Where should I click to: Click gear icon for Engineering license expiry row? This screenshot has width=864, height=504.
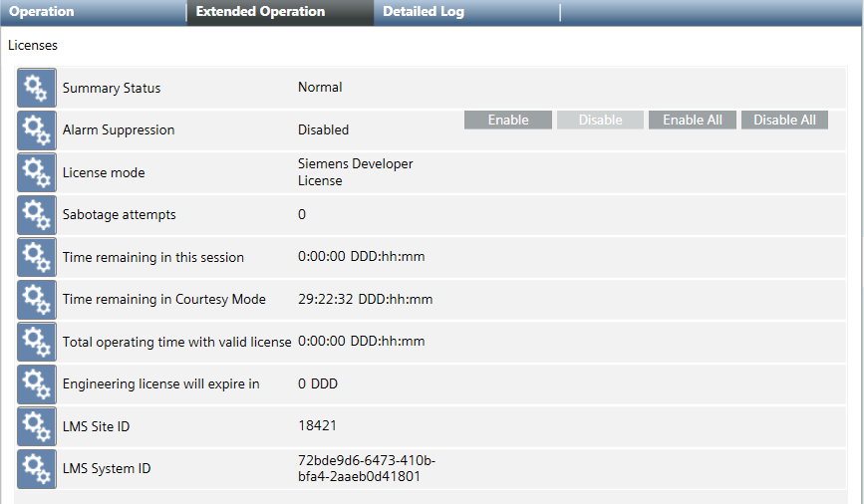pos(37,383)
